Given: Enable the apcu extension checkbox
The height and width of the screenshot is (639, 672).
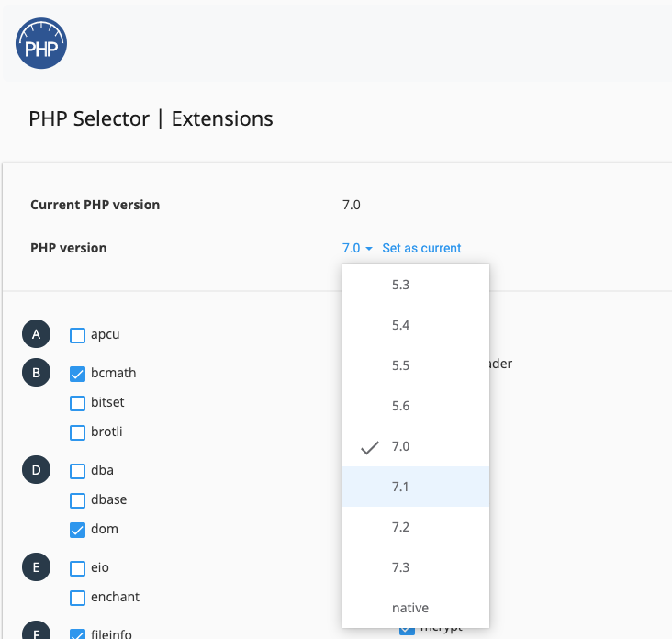Looking at the screenshot, I should click(77, 336).
